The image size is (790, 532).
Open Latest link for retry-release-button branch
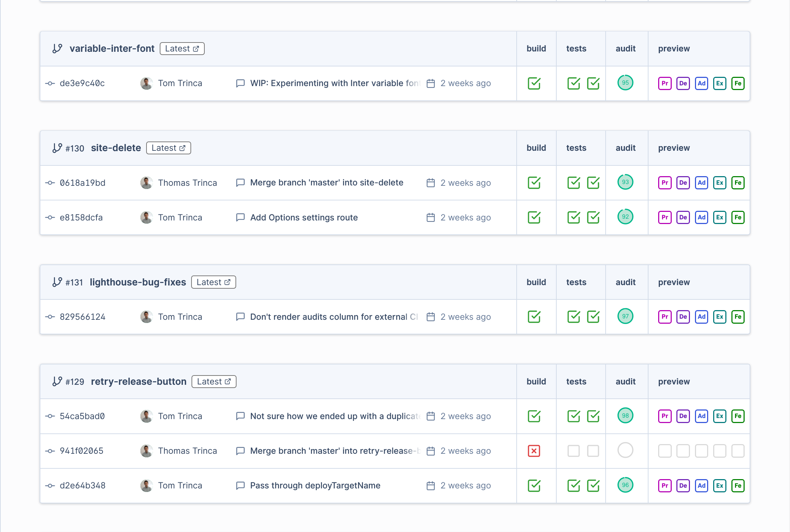(214, 382)
